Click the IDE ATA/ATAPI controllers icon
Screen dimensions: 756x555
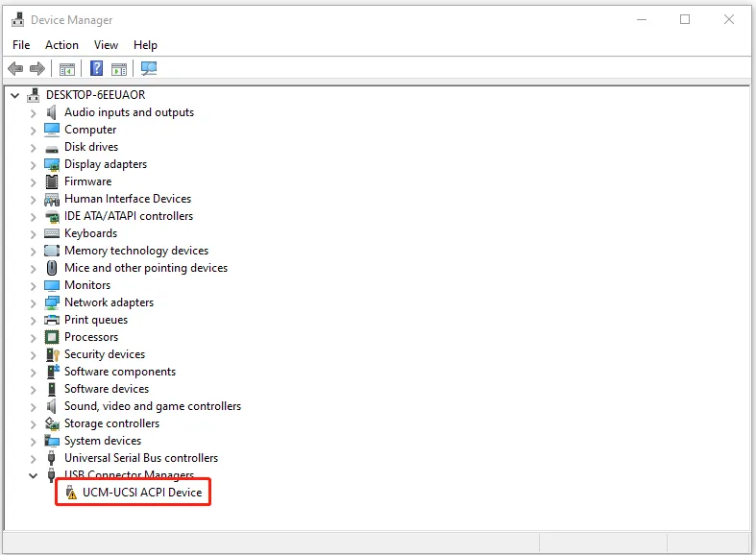pyautogui.click(x=52, y=216)
